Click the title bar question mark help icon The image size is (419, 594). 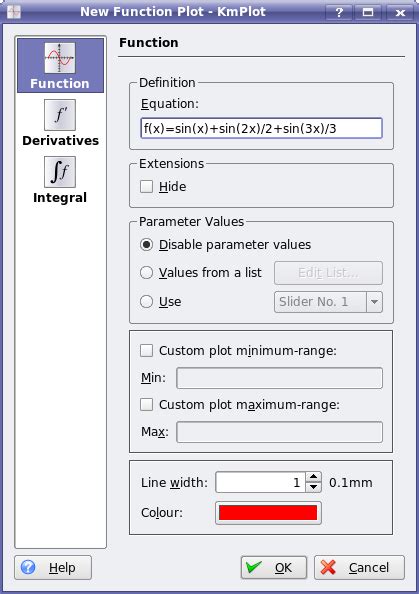click(x=339, y=13)
